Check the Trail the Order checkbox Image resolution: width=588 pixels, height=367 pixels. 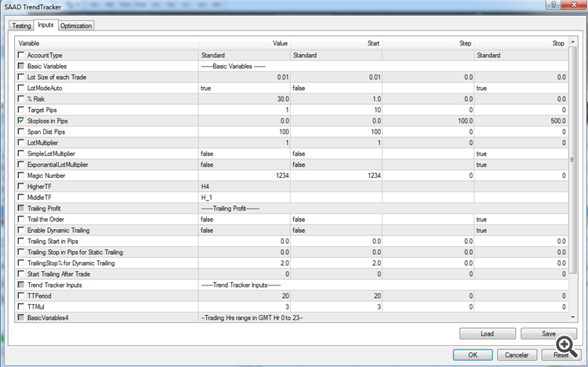click(21, 219)
